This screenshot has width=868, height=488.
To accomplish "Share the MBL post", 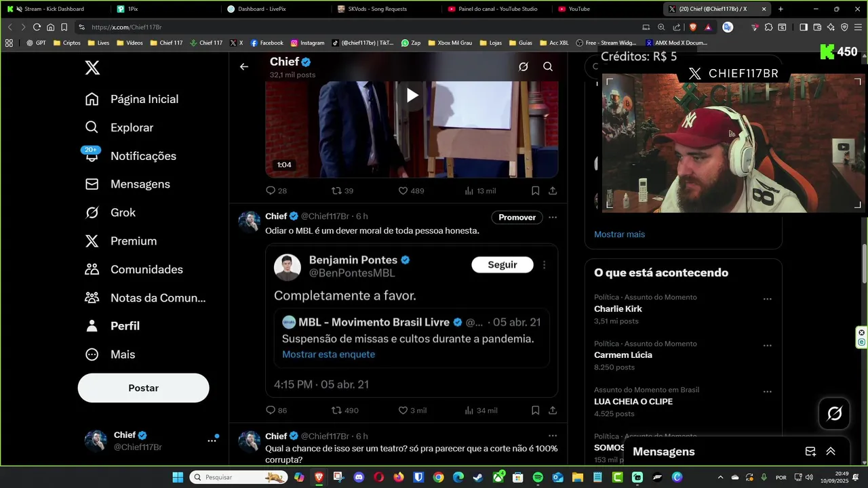I will point(553,410).
